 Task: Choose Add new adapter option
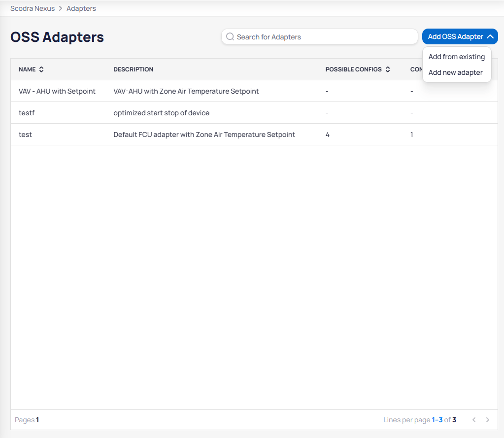[x=455, y=72]
